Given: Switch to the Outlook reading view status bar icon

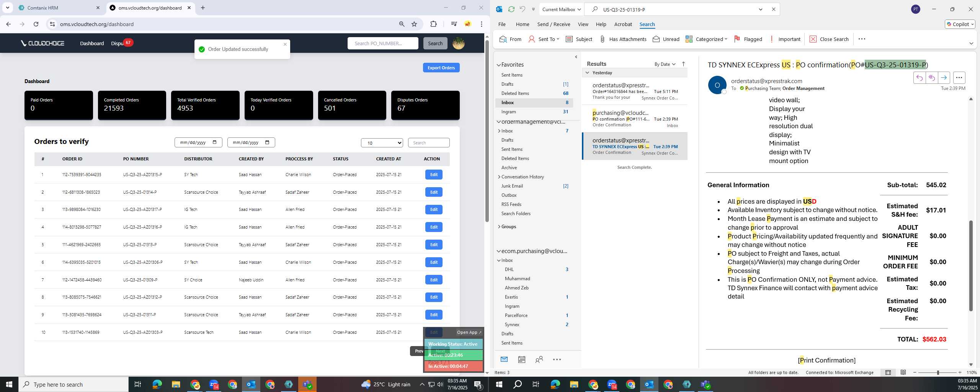Looking at the screenshot, I should [903, 372].
